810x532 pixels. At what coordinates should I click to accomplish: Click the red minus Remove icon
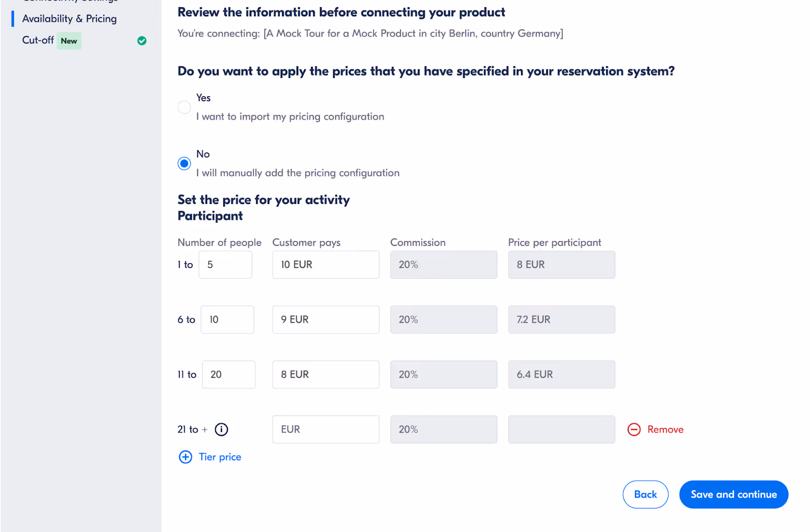click(634, 429)
